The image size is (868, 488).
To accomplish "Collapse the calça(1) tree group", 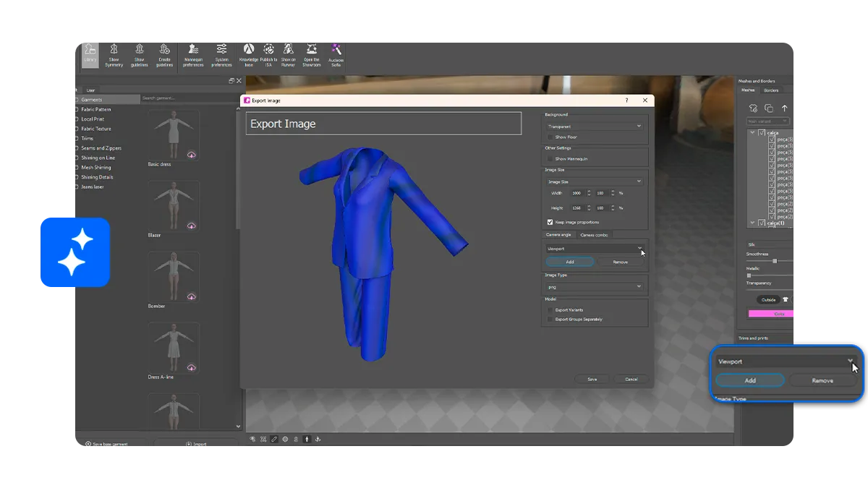I will (753, 223).
